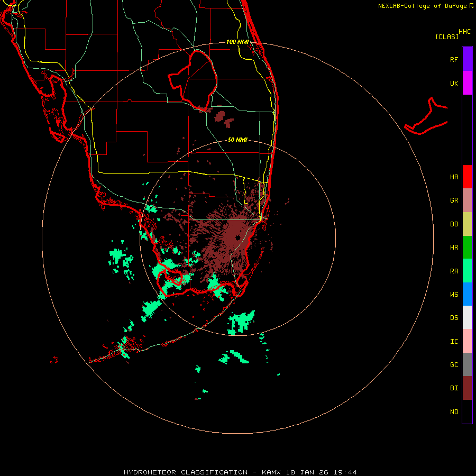Click the IC legend label

[454, 342]
